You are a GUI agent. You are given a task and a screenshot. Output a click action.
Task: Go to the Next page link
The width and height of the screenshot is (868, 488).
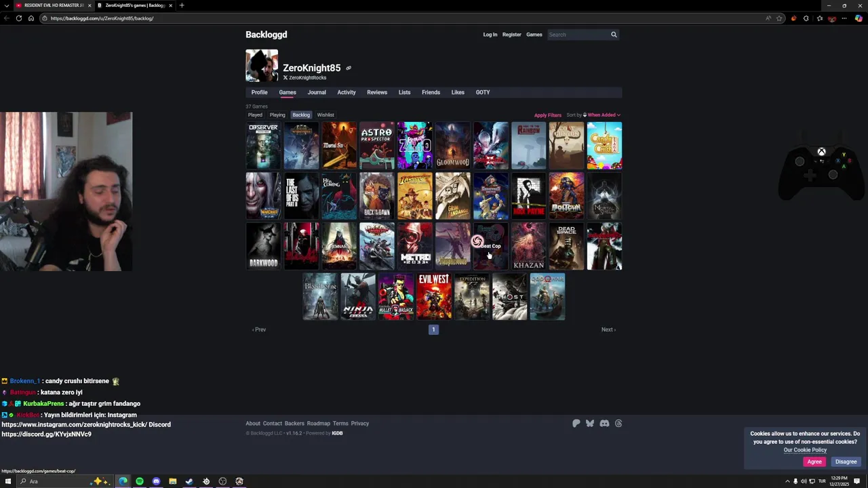608,329
